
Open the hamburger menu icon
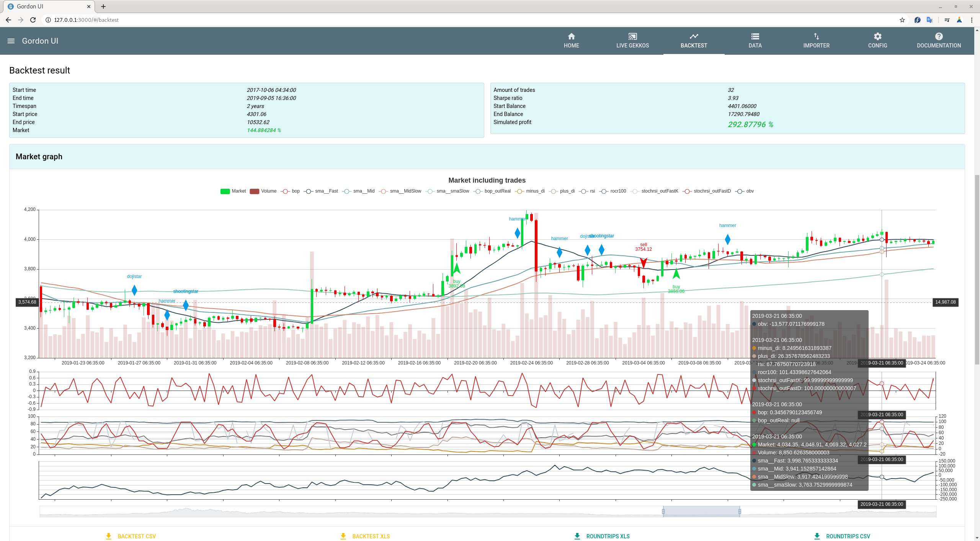coord(11,41)
